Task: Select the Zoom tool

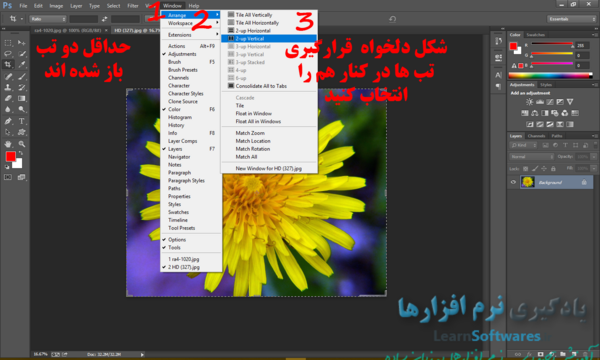Action: tap(22, 144)
